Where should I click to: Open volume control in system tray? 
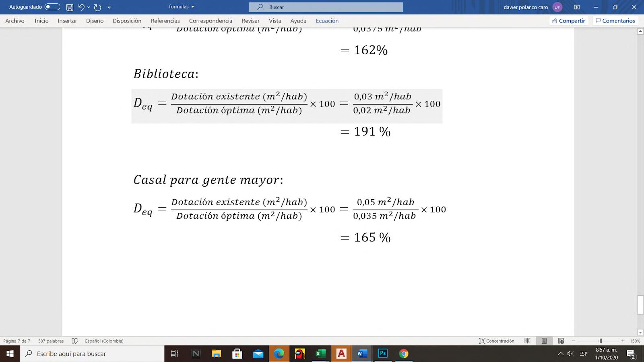pyautogui.click(x=570, y=354)
